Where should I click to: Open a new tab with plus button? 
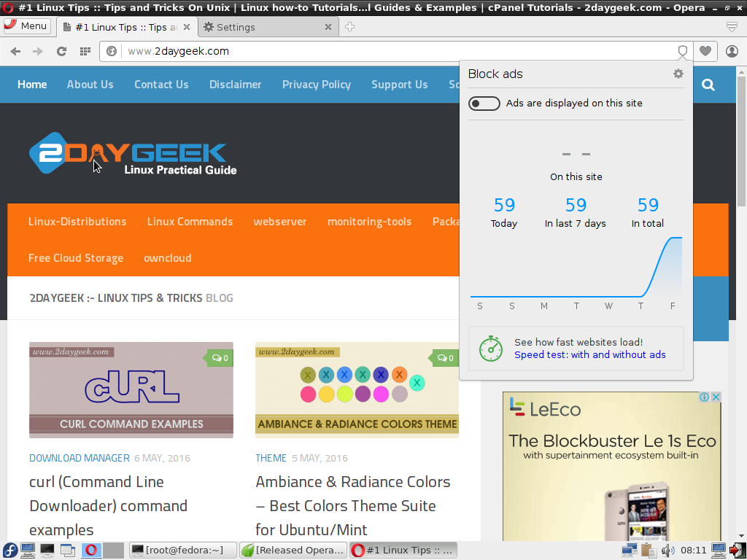[x=349, y=27]
